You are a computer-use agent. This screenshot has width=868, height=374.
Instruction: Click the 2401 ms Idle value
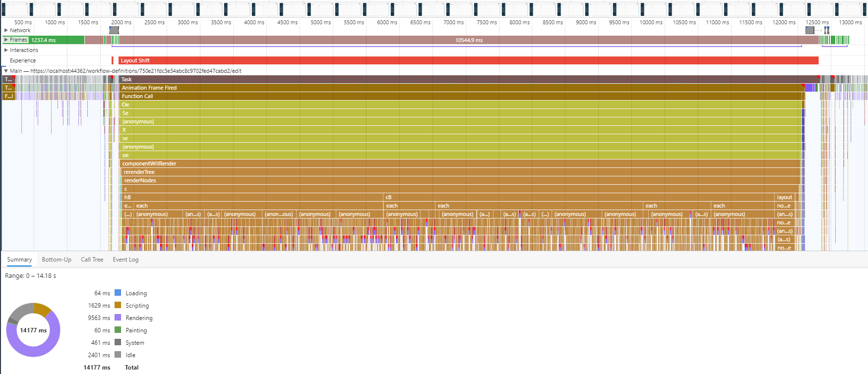tap(99, 355)
